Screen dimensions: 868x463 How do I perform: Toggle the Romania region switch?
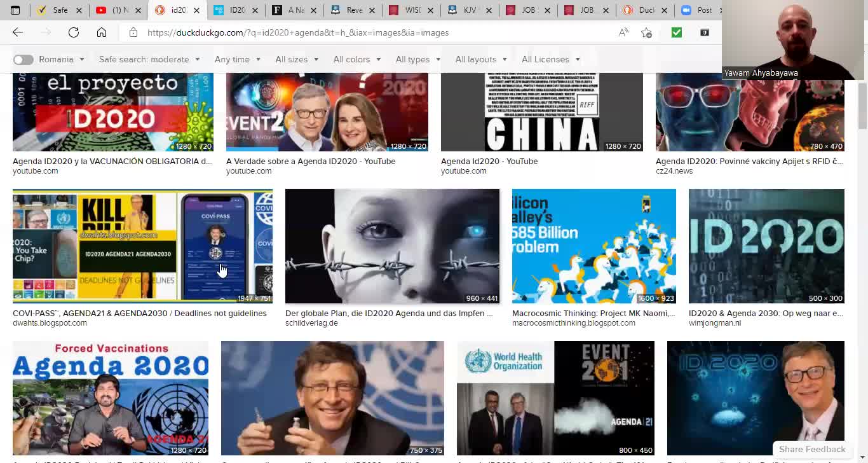coord(24,59)
